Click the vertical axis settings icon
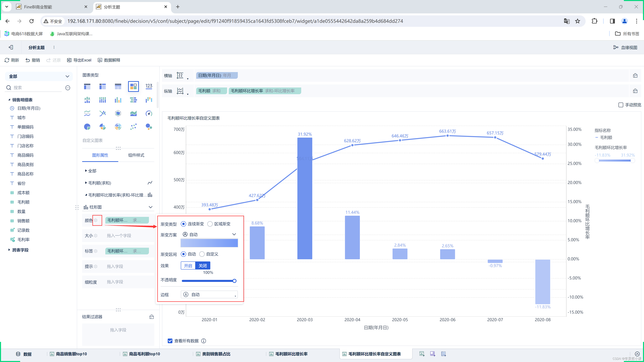 (x=180, y=91)
